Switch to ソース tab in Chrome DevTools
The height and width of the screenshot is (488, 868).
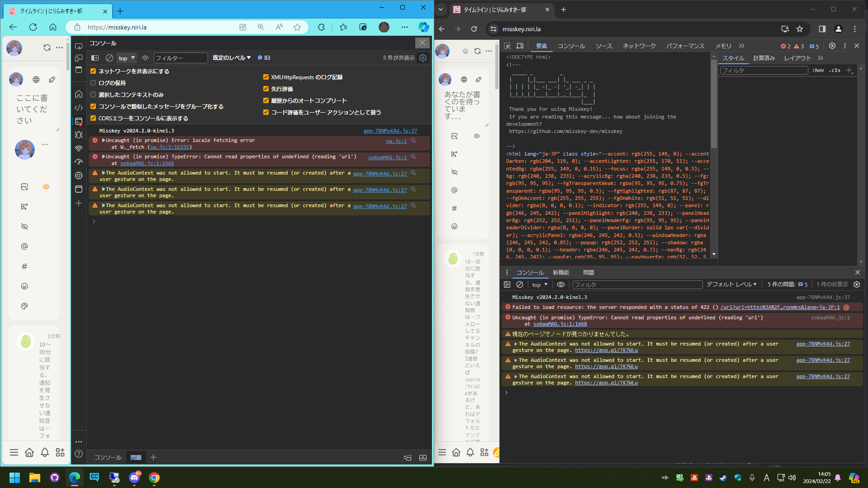point(604,46)
